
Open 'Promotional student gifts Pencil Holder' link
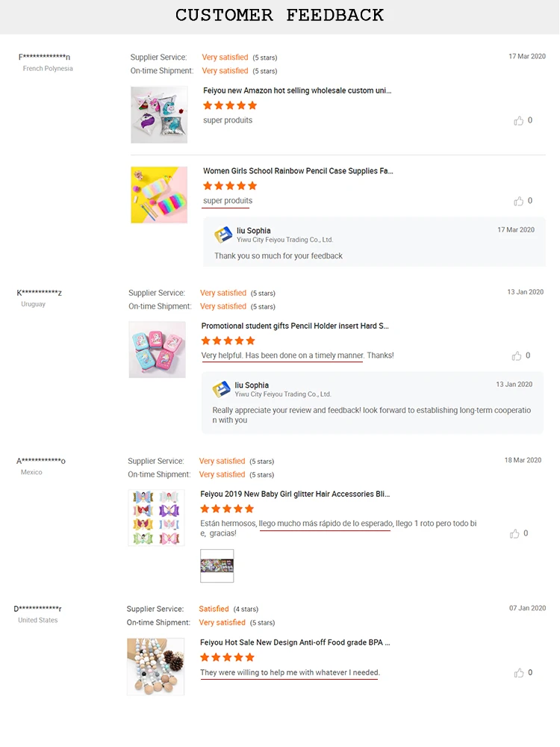pos(295,326)
